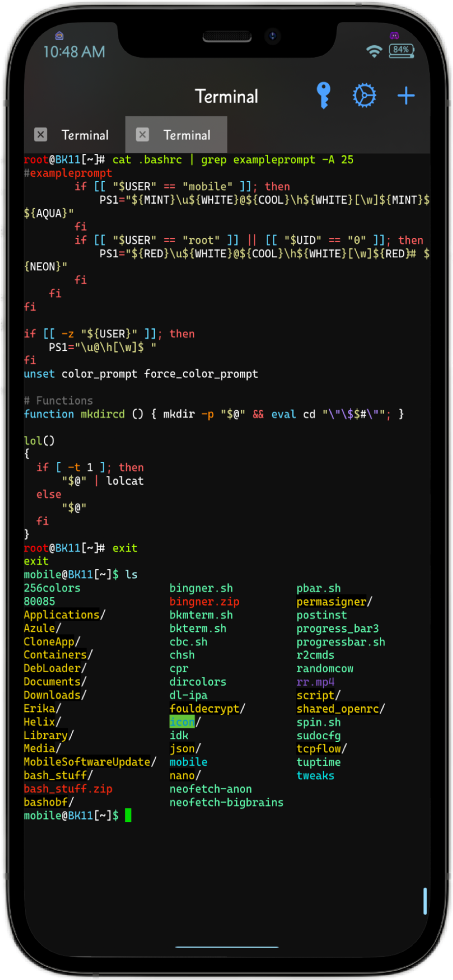Open the SSH key manager icon
The height and width of the screenshot is (980, 453).
[x=323, y=95]
